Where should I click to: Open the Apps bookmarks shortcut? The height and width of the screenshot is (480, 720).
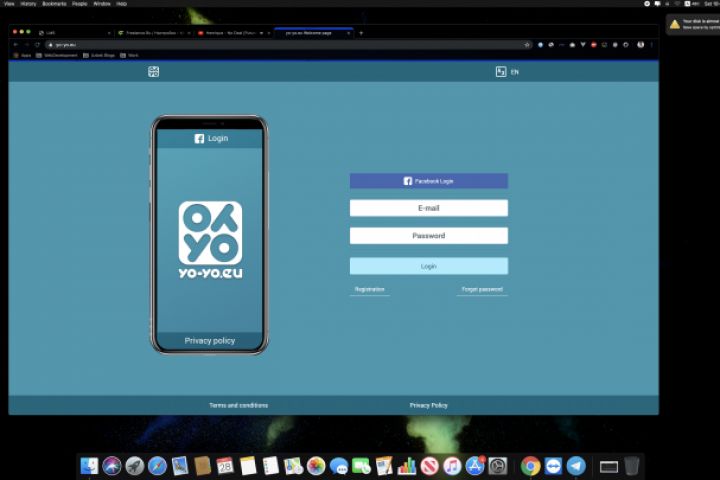point(22,55)
